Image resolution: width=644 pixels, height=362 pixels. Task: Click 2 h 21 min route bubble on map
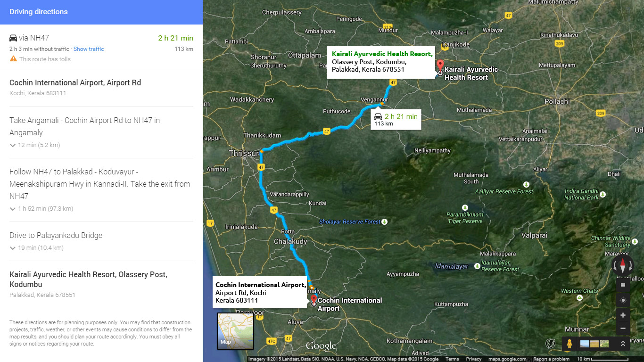[x=396, y=120]
